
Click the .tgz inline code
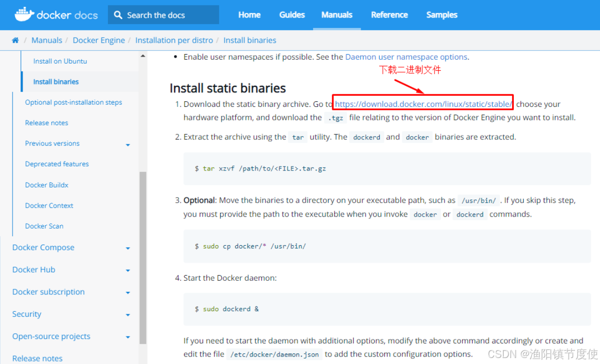point(336,118)
